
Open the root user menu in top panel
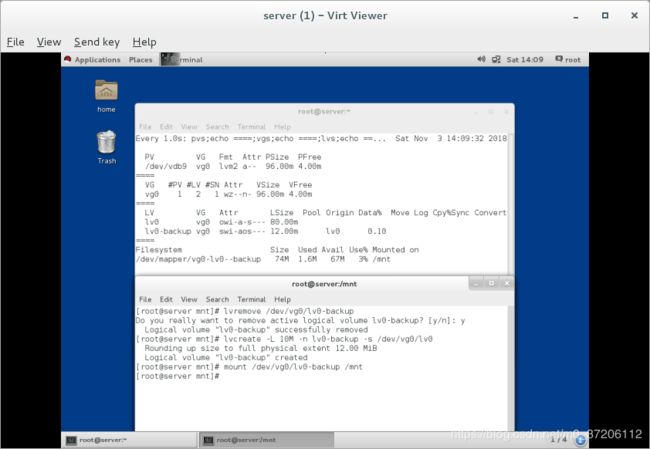568,60
